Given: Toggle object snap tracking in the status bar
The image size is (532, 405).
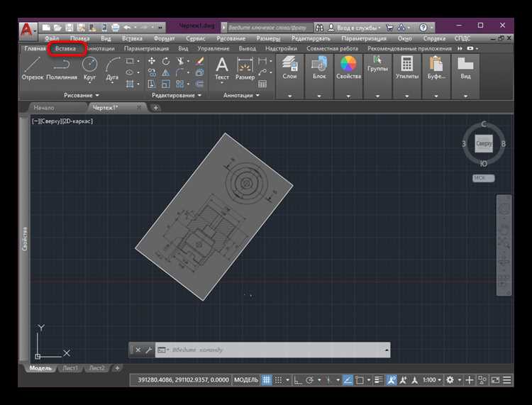Looking at the screenshot, I should (348, 380).
